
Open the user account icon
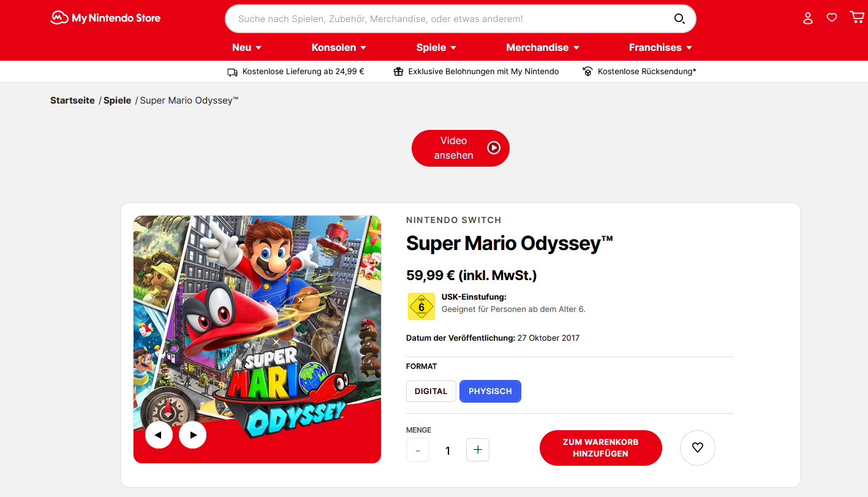(808, 18)
